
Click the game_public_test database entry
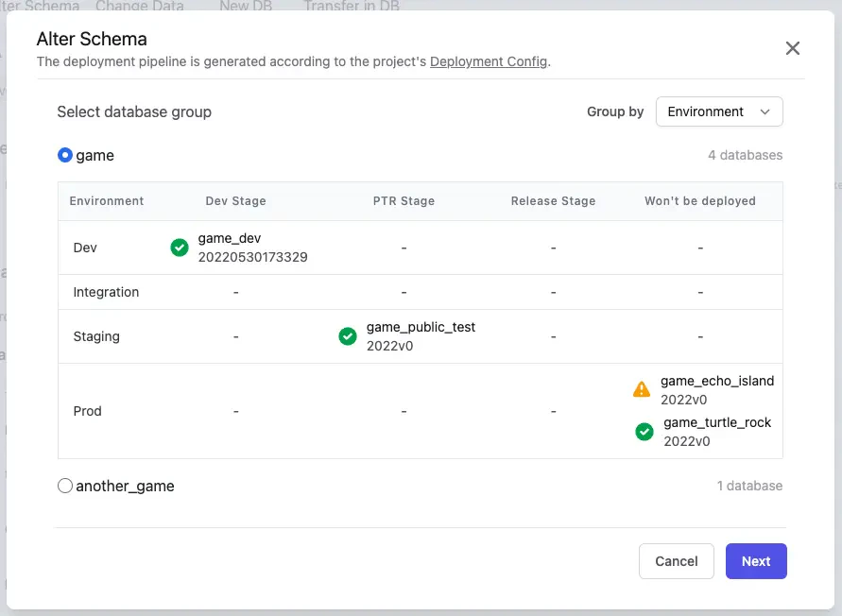(x=421, y=328)
